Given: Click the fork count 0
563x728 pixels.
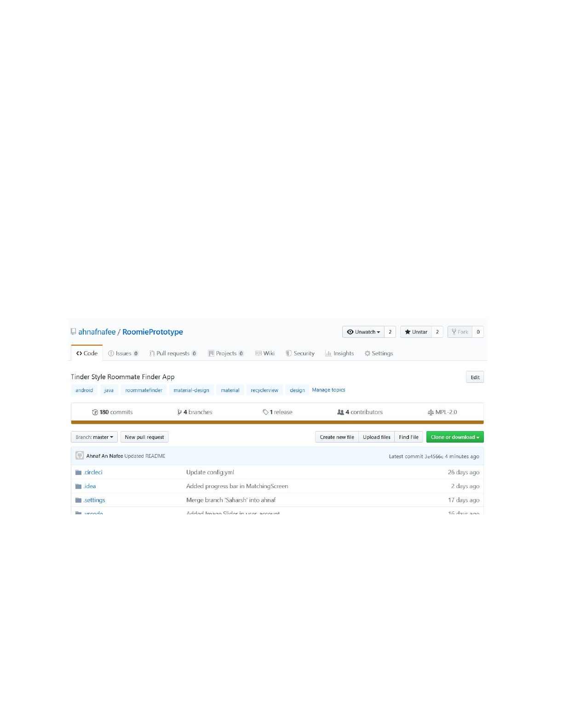Looking at the screenshot, I should pyautogui.click(x=478, y=332).
